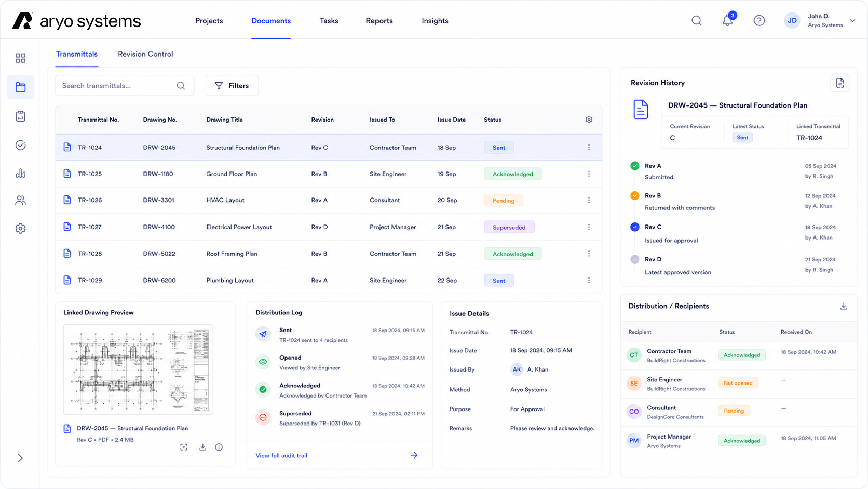
Task: Open the notifications bell icon
Action: 727,20
